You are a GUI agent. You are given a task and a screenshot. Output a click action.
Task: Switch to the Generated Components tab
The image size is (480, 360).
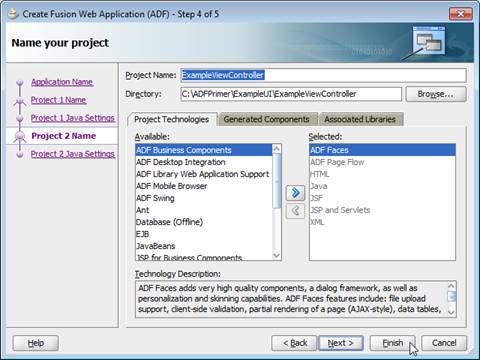click(x=266, y=119)
